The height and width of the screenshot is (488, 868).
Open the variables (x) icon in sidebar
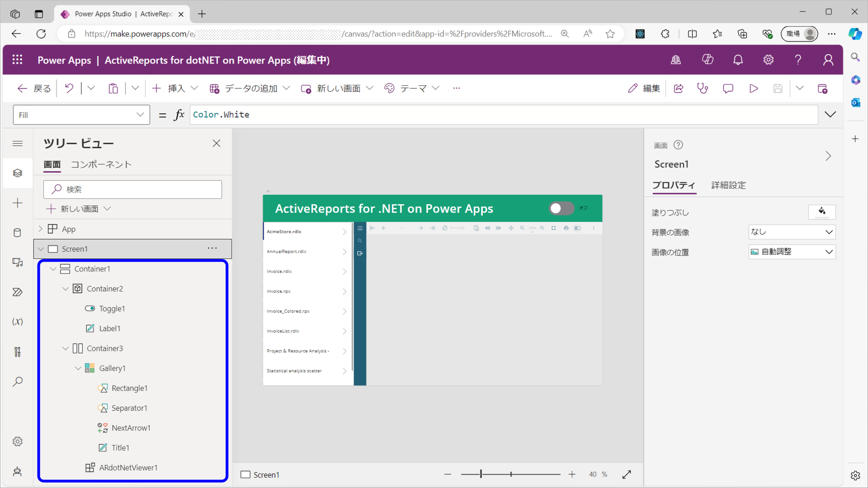(x=18, y=322)
